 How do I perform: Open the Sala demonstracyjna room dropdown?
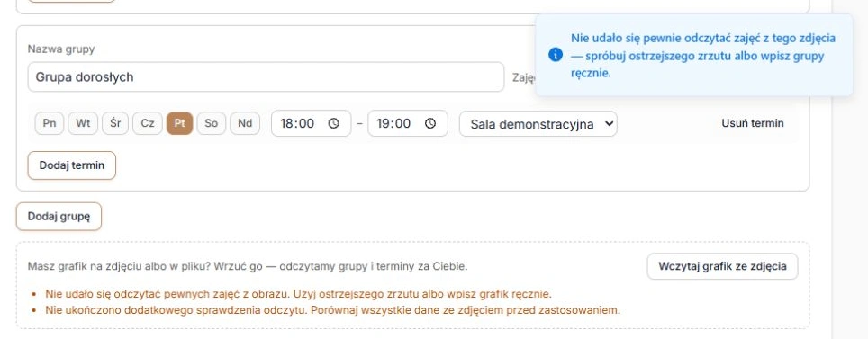(x=538, y=124)
